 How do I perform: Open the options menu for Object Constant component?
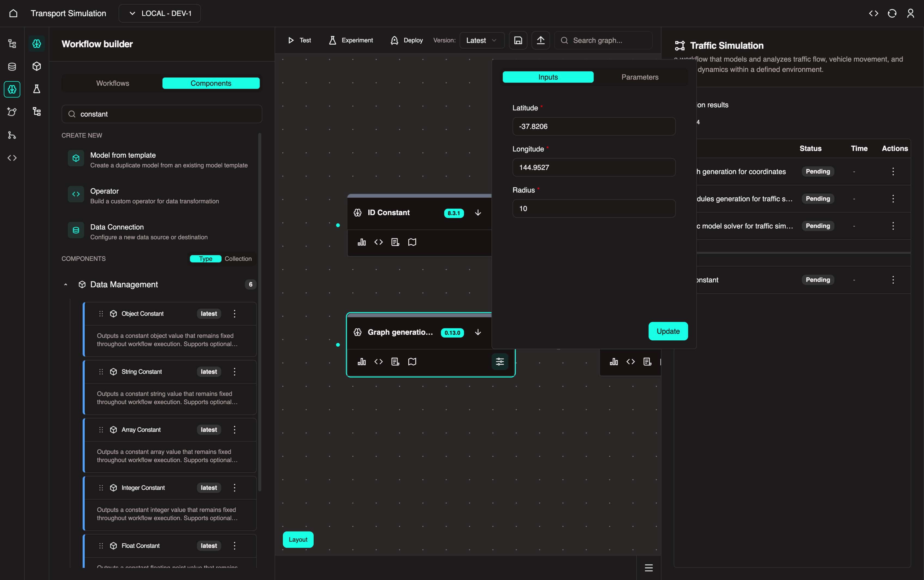pyautogui.click(x=235, y=314)
